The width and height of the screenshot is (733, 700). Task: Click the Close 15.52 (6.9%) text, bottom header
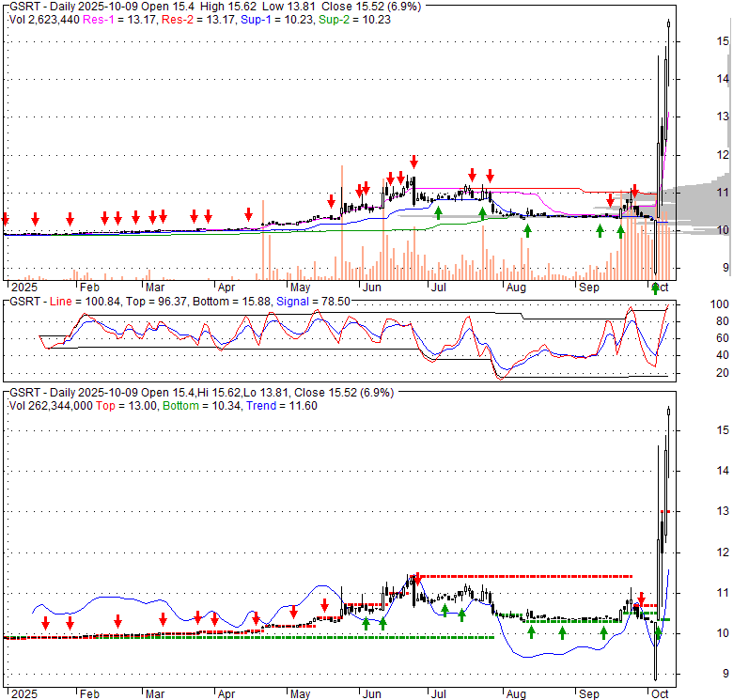click(x=344, y=393)
